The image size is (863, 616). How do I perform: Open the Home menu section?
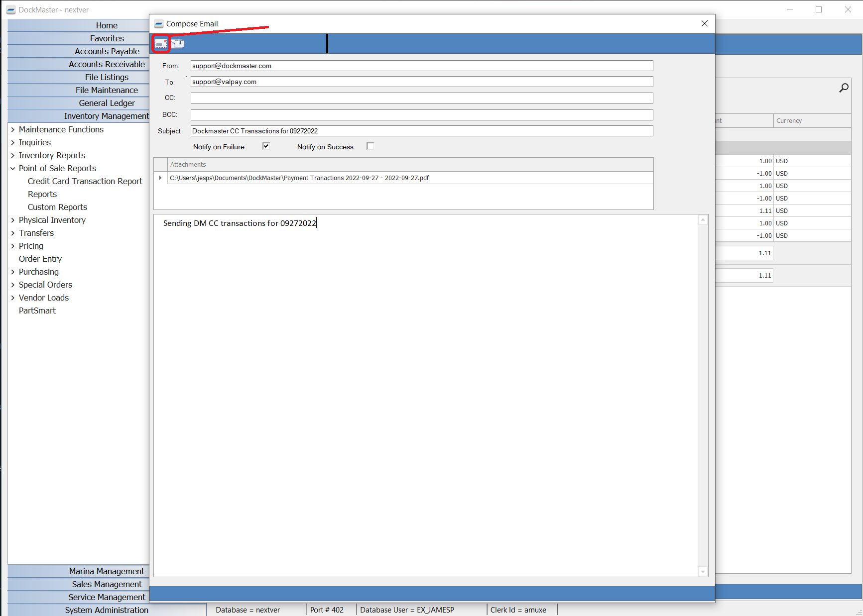pos(79,25)
